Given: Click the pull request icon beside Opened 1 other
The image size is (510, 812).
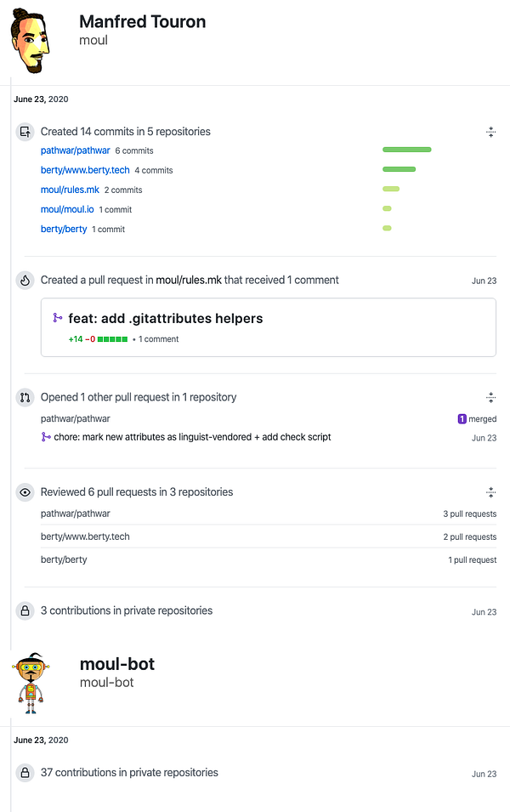Looking at the screenshot, I should coord(25,397).
